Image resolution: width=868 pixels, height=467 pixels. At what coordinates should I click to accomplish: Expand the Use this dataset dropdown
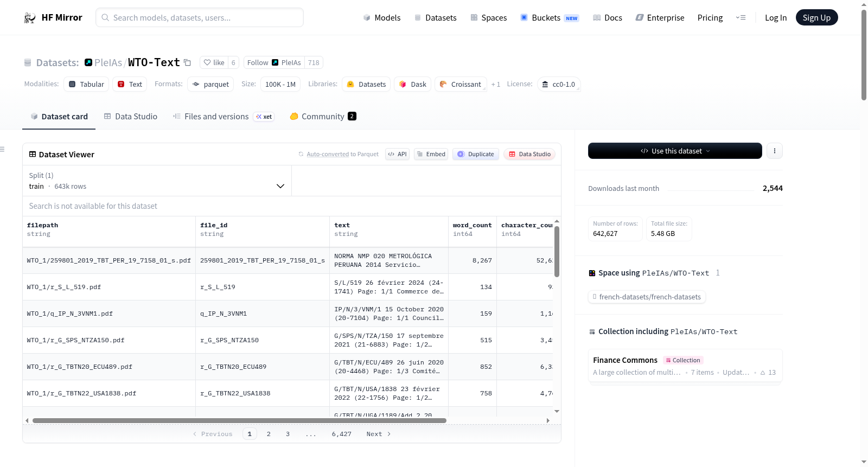675,151
